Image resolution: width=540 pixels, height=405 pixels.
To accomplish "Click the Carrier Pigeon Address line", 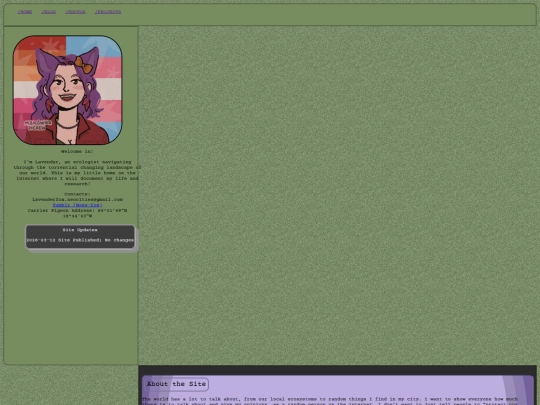I will coord(77,213).
